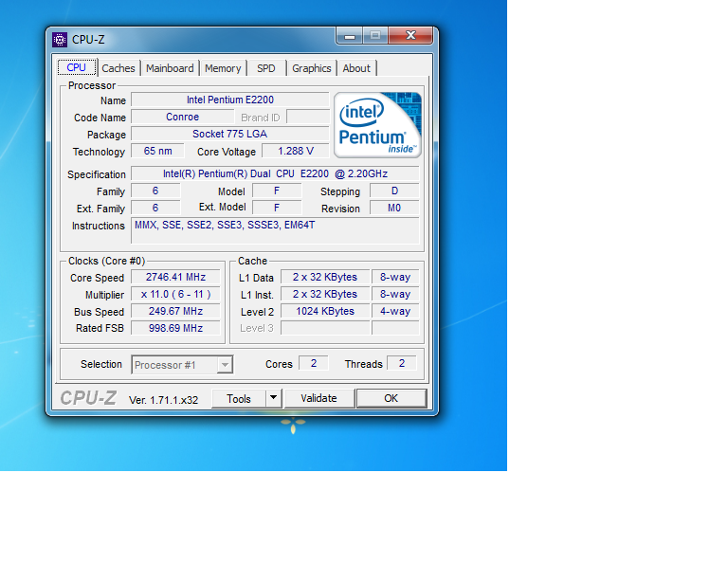
Task: Select the Memory tab
Action: click(223, 68)
